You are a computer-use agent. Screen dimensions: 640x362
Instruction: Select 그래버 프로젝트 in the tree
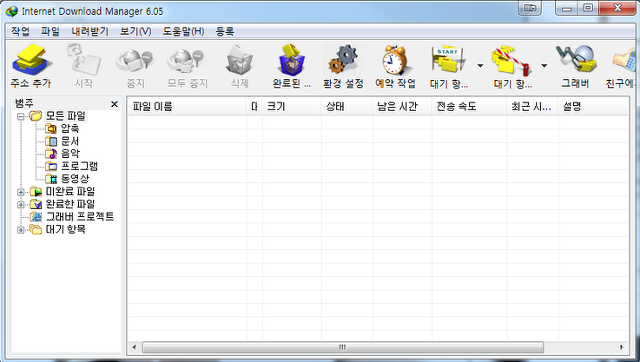pyautogui.click(x=80, y=216)
